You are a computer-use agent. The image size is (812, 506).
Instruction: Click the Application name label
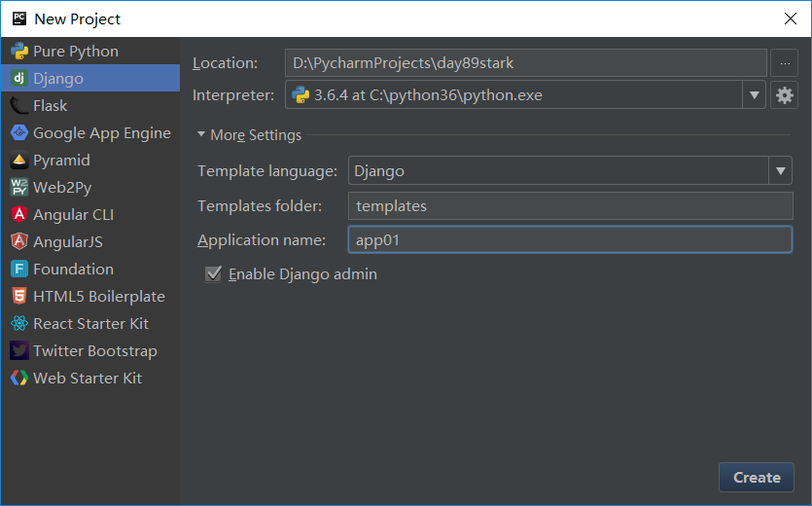coord(262,240)
